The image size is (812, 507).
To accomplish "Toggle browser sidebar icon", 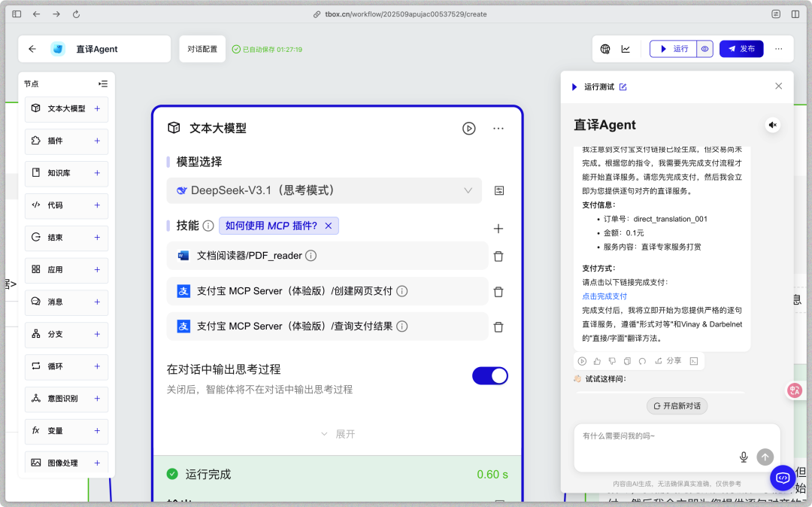I will click(x=17, y=14).
